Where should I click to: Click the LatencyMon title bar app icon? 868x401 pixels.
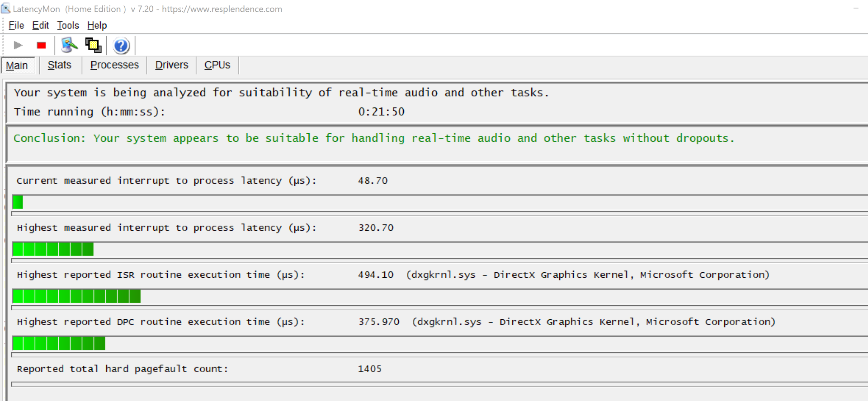click(6, 9)
